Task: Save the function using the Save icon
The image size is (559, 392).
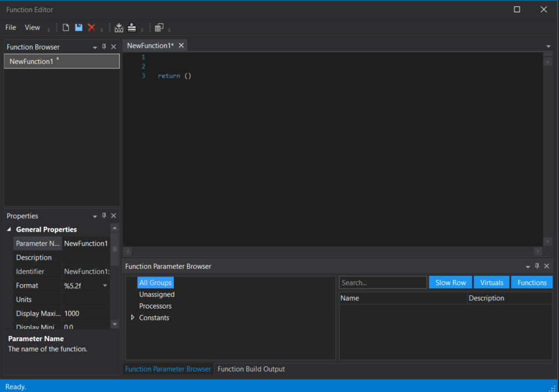Action: [78, 27]
